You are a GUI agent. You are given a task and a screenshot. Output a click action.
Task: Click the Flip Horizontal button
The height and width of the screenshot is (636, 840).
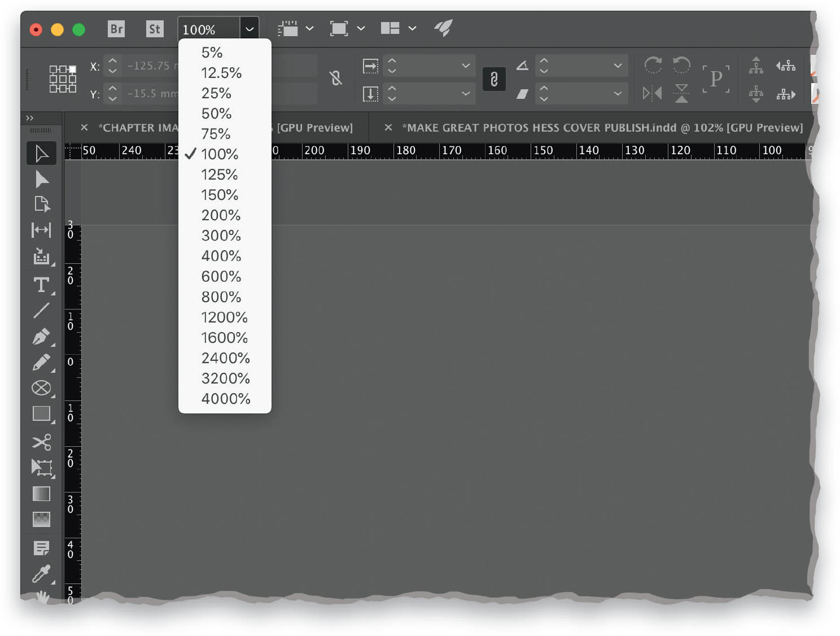point(653,93)
